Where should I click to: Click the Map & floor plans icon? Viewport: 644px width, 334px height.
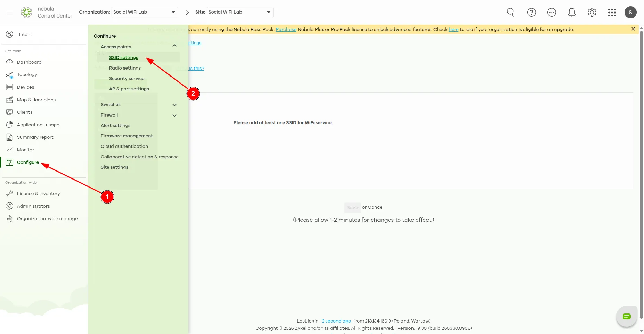(9, 100)
